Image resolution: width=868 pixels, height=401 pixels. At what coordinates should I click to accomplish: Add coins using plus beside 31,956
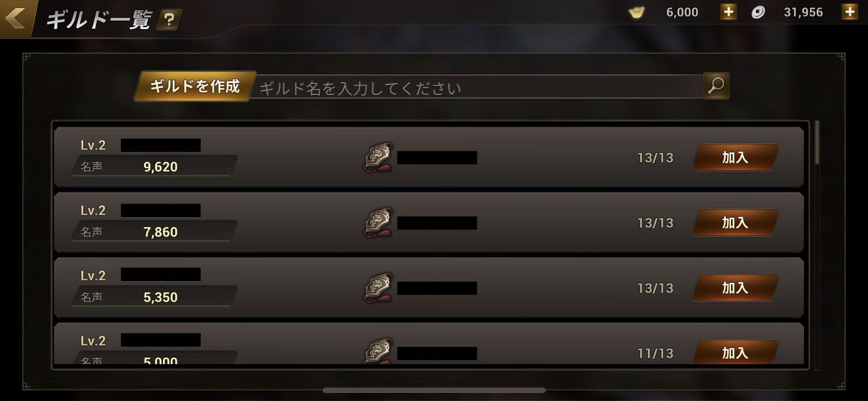coord(849,12)
